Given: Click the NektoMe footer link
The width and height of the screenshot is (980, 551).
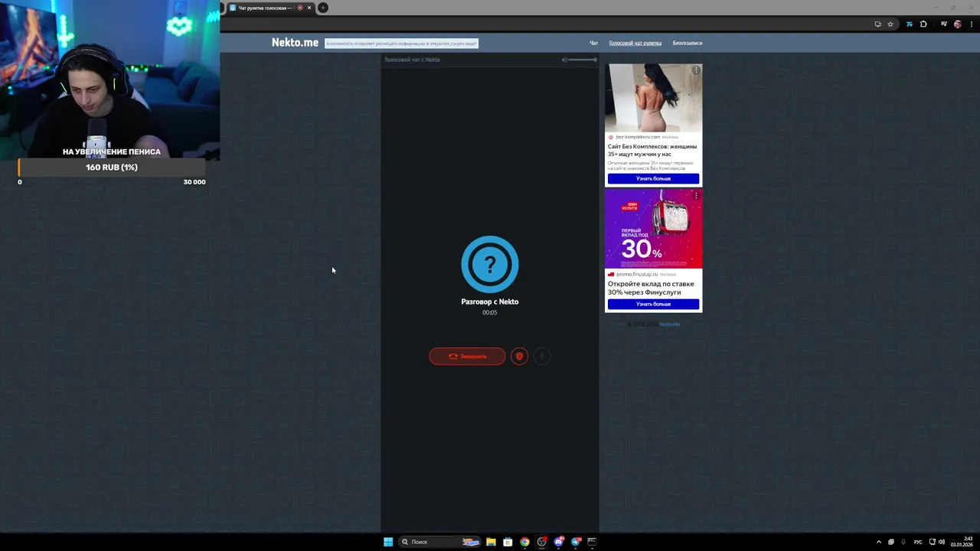Looking at the screenshot, I should (669, 324).
